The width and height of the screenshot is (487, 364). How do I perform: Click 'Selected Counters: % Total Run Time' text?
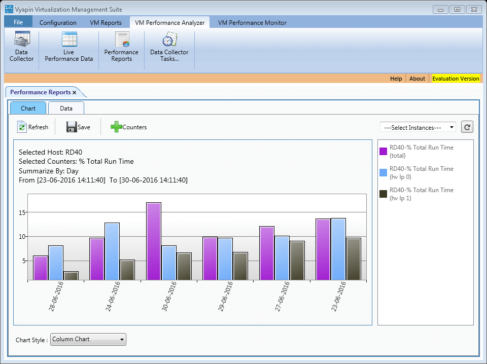coord(76,161)
